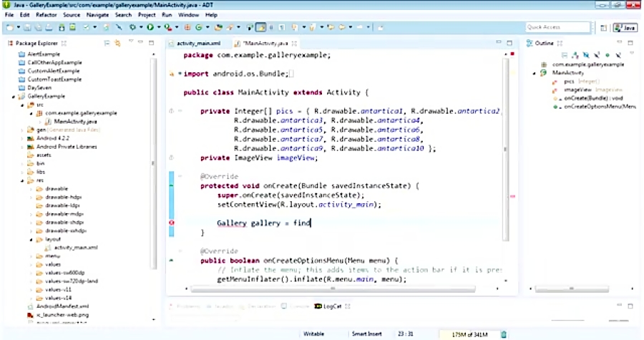Select the Java perspective button

pos(625,27)
